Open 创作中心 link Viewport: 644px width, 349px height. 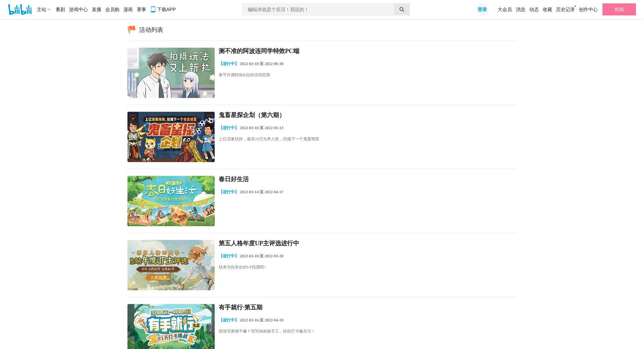click(588, 9)
